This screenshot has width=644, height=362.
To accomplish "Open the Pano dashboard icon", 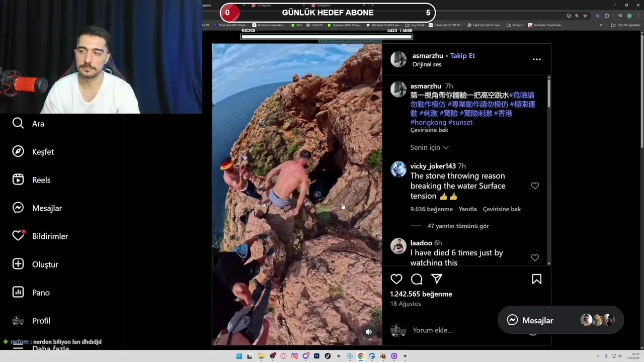I will tap(18, 292).
